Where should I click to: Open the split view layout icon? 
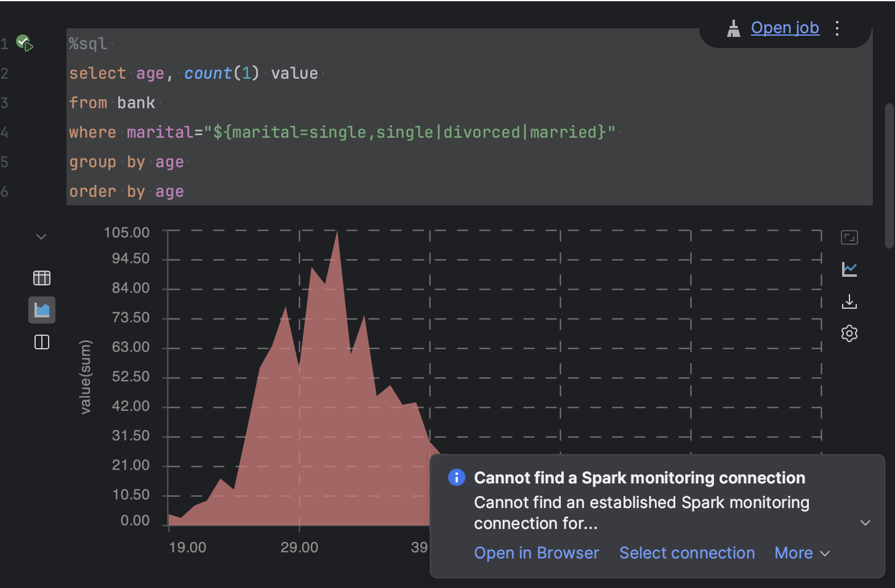pyautogui.click(x=41, y=343)
